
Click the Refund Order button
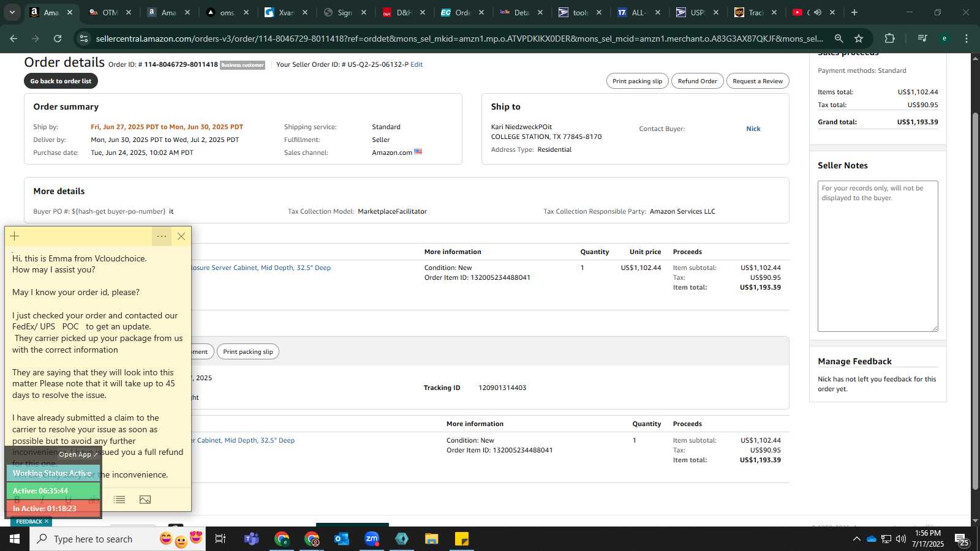coord(697,81)
